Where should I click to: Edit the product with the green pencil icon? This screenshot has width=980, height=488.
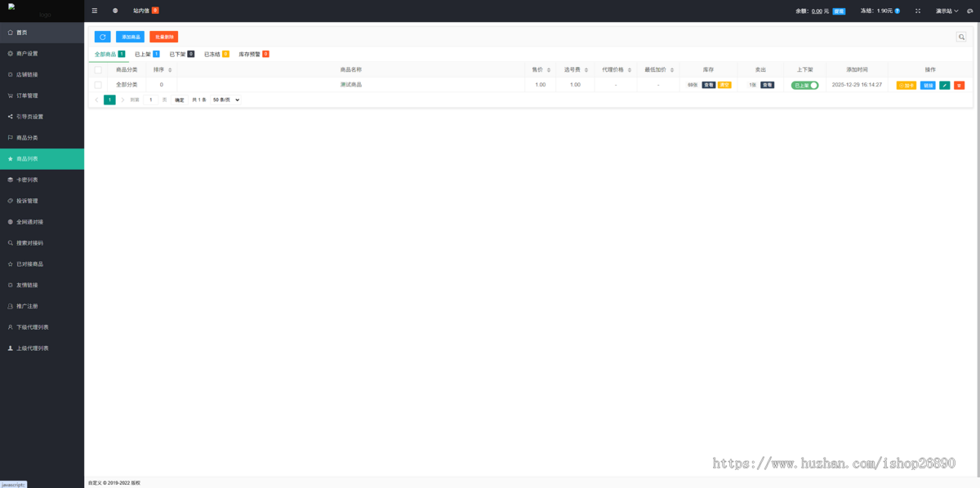(945, 85)
